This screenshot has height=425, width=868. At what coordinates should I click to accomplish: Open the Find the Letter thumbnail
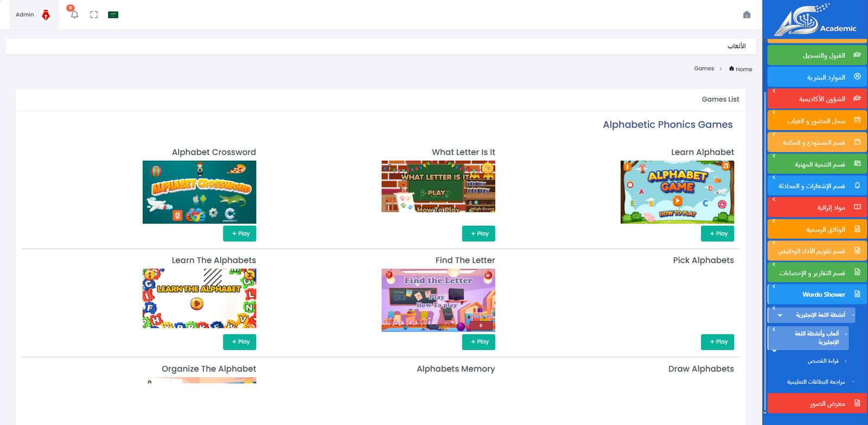(x=438, y=300)
